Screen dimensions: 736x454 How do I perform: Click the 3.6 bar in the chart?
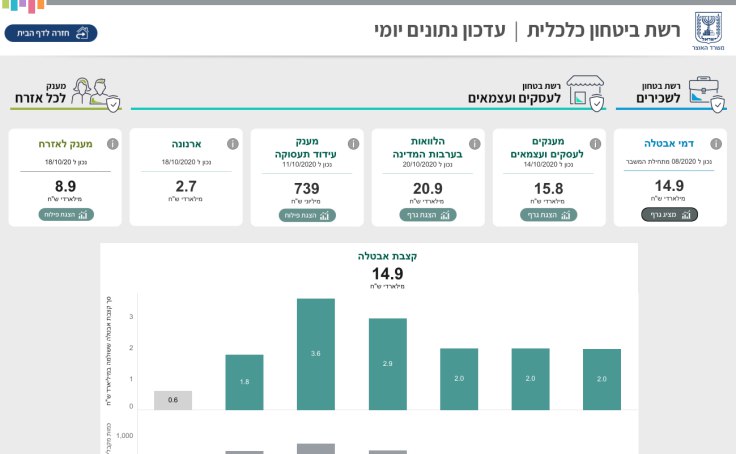316,354
